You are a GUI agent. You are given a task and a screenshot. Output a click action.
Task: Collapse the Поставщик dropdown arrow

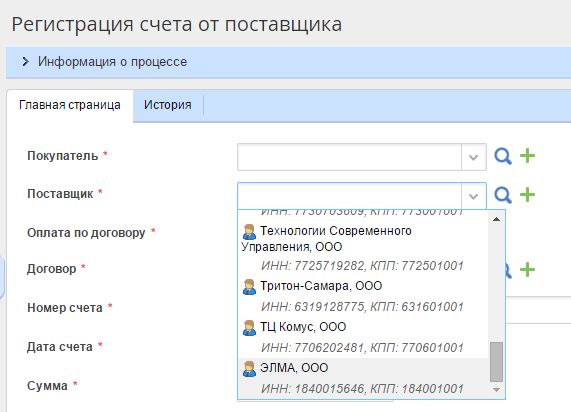[473, 196]
